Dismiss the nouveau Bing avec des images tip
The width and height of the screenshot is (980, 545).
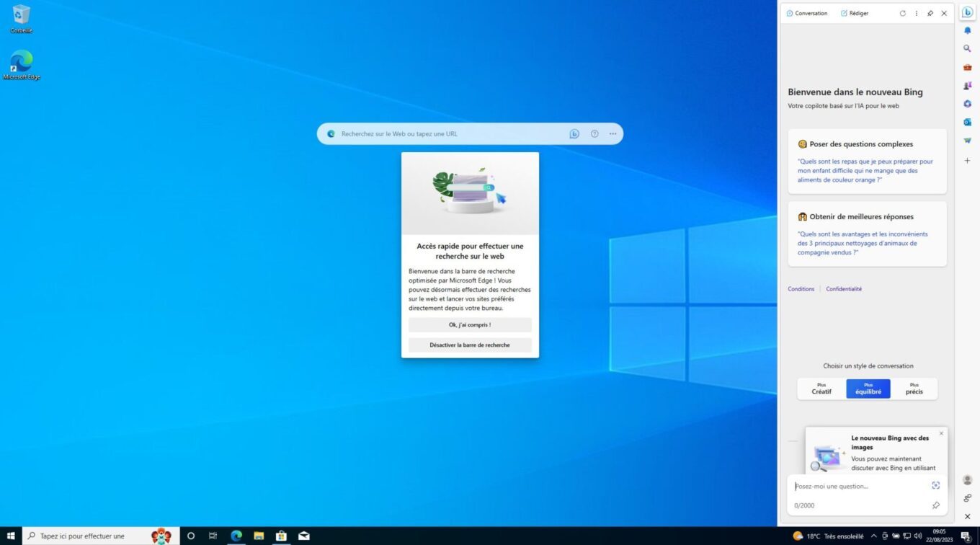pos(941,433)
